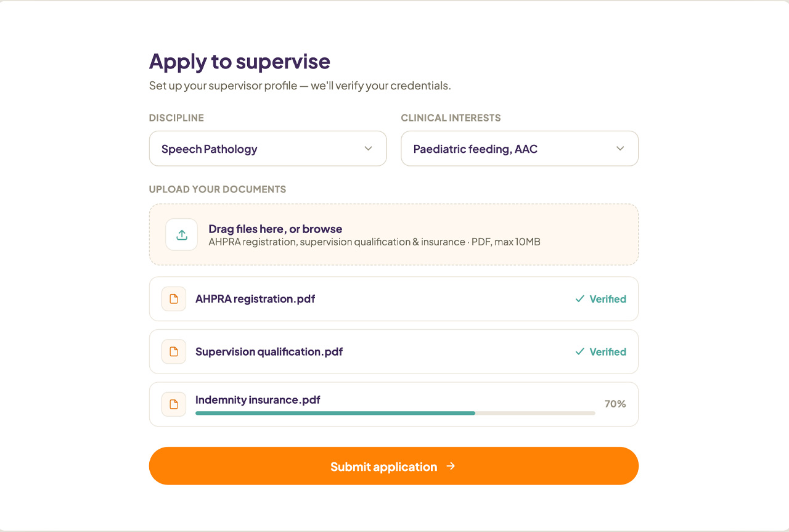
Task: Click the arrow on Submit application
Action: 451,467
